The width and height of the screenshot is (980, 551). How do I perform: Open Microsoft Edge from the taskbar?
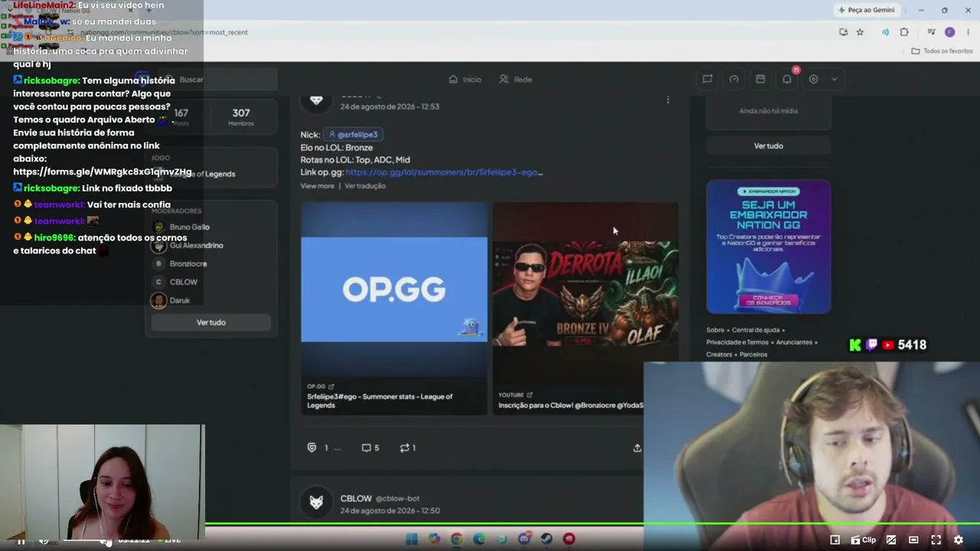479,540
